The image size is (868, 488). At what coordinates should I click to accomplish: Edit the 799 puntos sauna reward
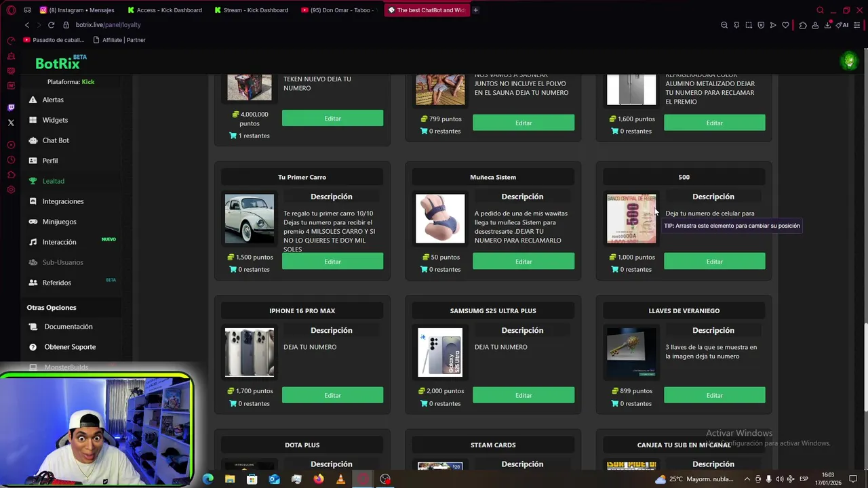(x=524, y=123)
